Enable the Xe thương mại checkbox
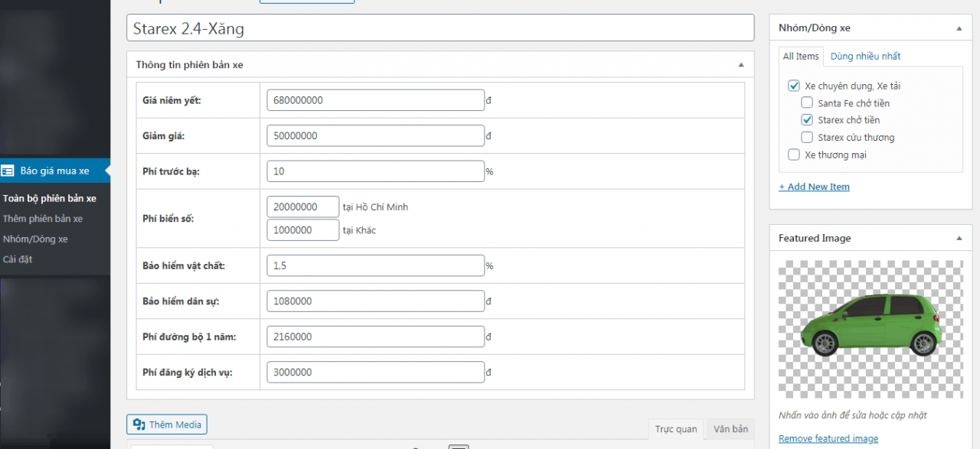Image resolution: width=980 pixels, height=449 pixels. point(794,155)
